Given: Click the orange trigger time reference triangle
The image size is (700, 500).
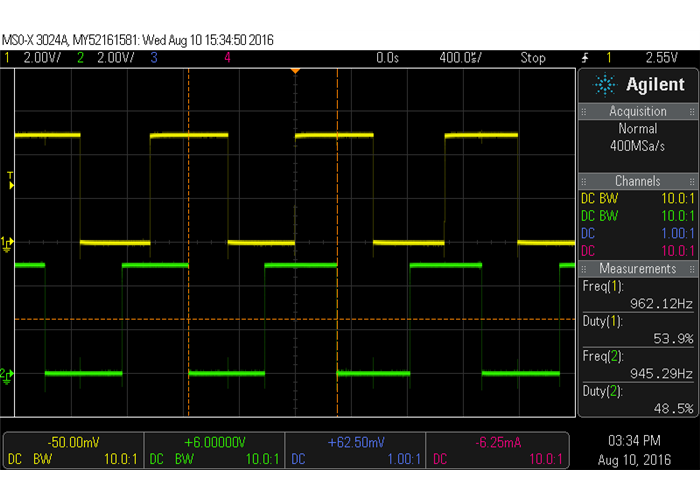Looking at the screenshot, I should click(294, 71).
